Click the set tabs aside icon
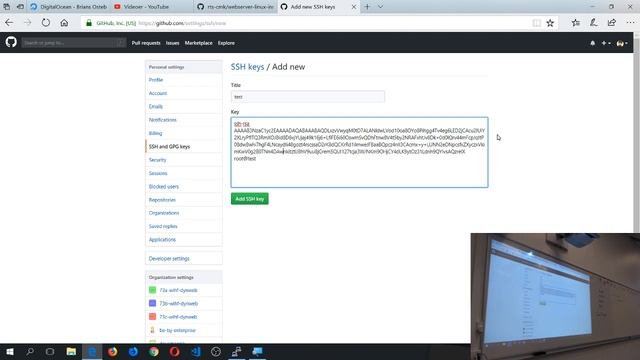 [x=20, y=7]
